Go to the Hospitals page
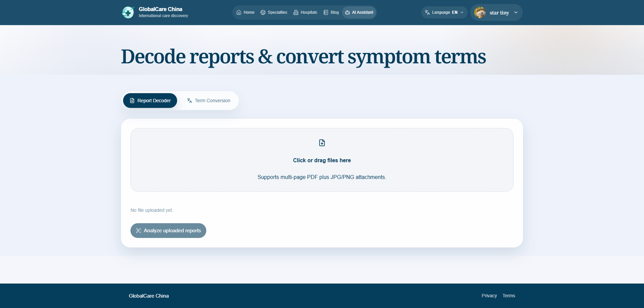 coord(305,12)
